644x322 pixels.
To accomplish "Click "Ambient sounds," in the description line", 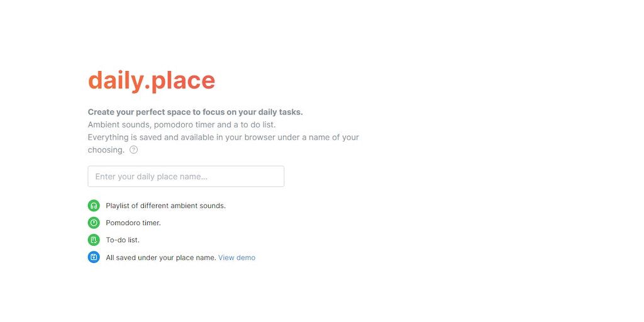I will [119, 125].
